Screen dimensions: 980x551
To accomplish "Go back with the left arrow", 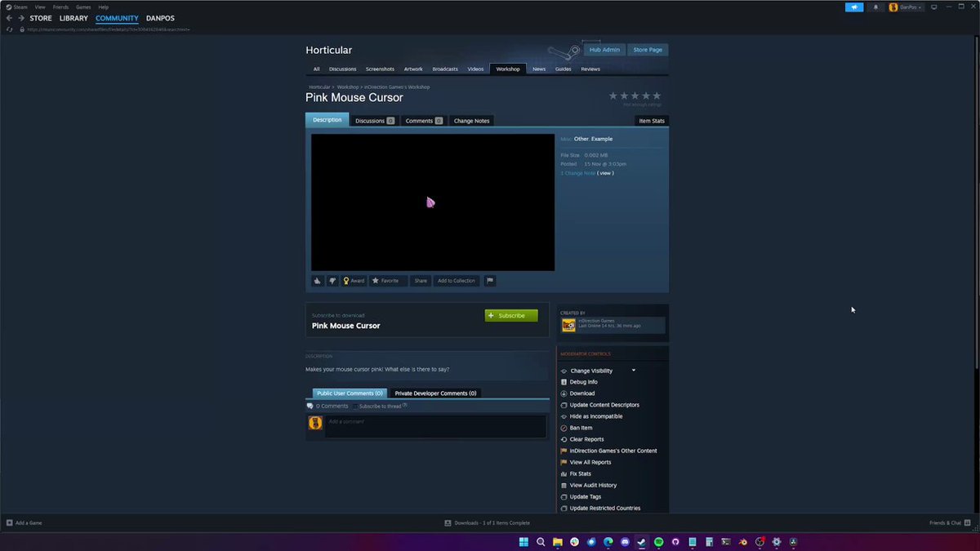I will pos(9,18).
